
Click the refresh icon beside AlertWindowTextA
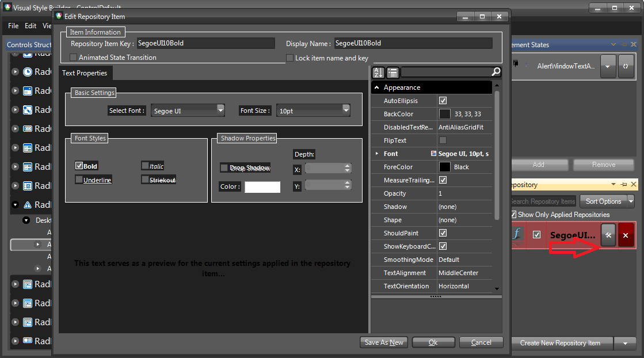[x=627, y=66]
